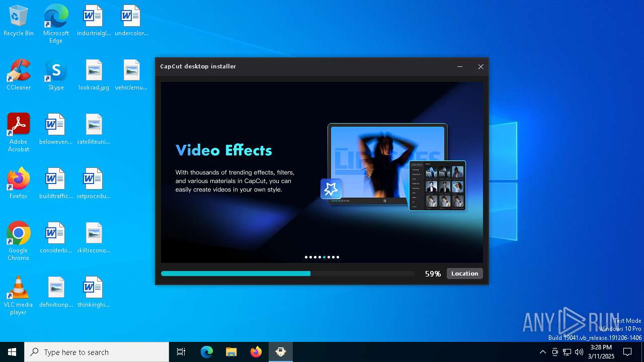Image resolution: width=644 pixels, height=362 pixels.
Task: Open Adobe Acrobat desktop shortcut
Action: [19, 133]
